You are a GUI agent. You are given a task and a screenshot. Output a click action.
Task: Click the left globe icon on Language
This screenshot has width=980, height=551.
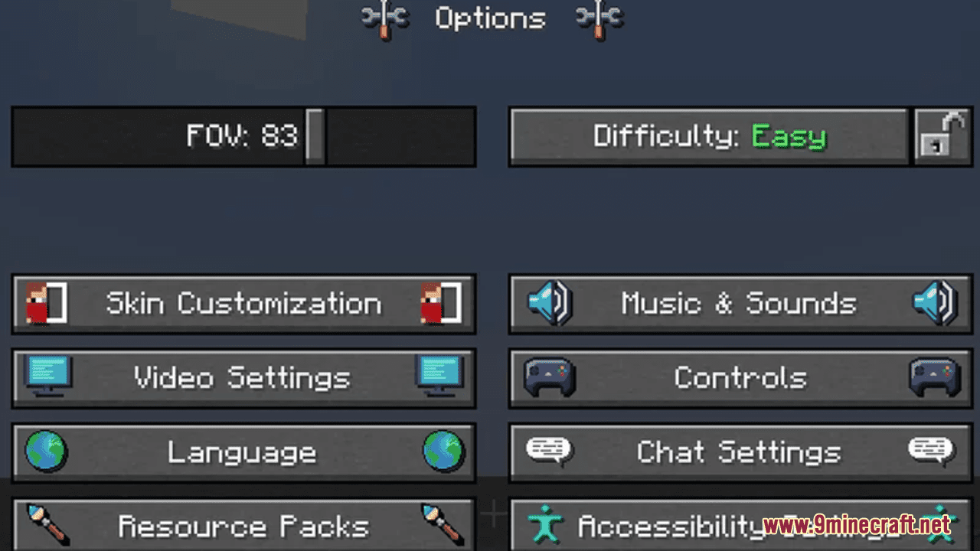point(47,451)
